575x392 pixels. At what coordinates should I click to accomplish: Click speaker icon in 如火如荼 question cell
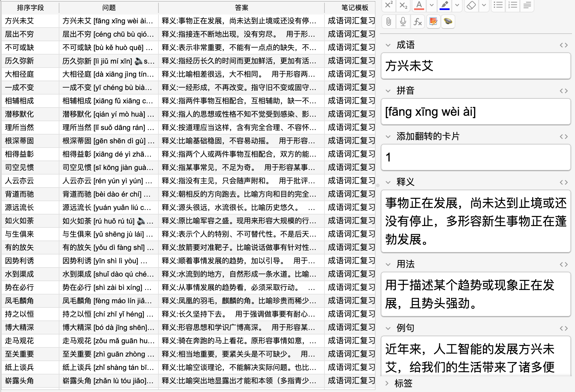[141, 221]
